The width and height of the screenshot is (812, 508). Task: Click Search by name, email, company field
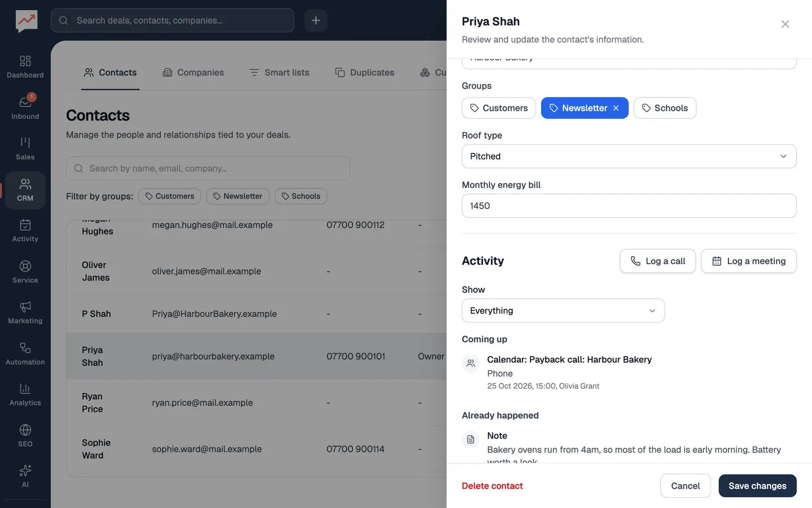(208, 168)
